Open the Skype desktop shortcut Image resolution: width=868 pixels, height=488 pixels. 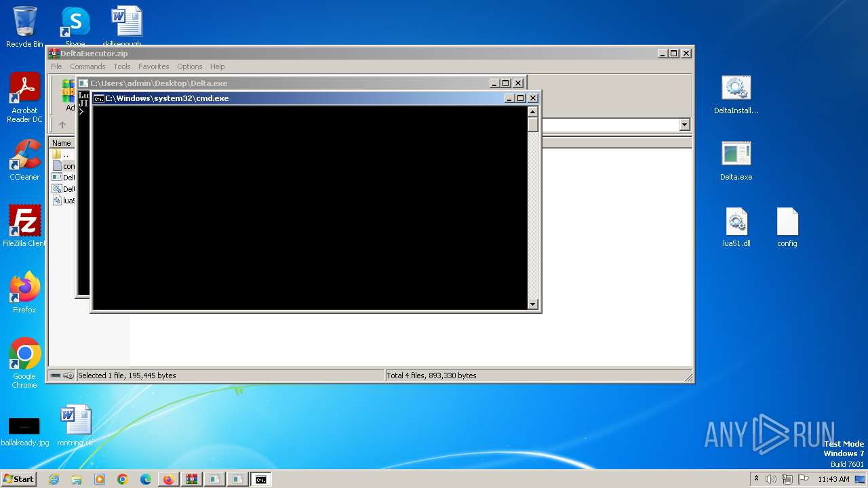coord(75,27)
